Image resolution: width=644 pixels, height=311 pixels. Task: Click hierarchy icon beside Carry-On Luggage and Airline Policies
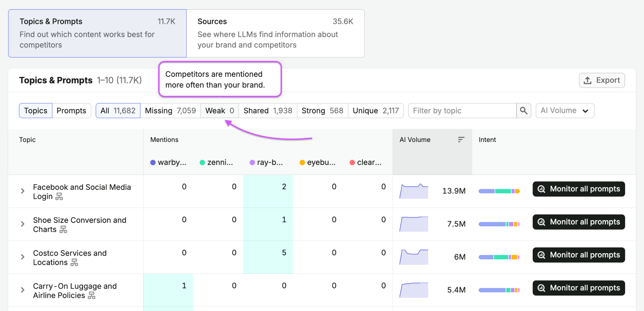click(x=92, y=296)
